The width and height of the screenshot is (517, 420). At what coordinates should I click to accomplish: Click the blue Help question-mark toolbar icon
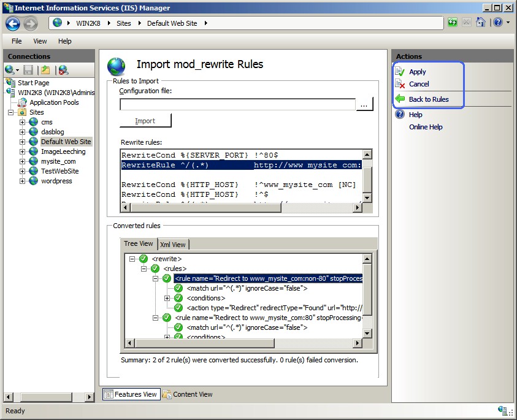coord(497,23)
